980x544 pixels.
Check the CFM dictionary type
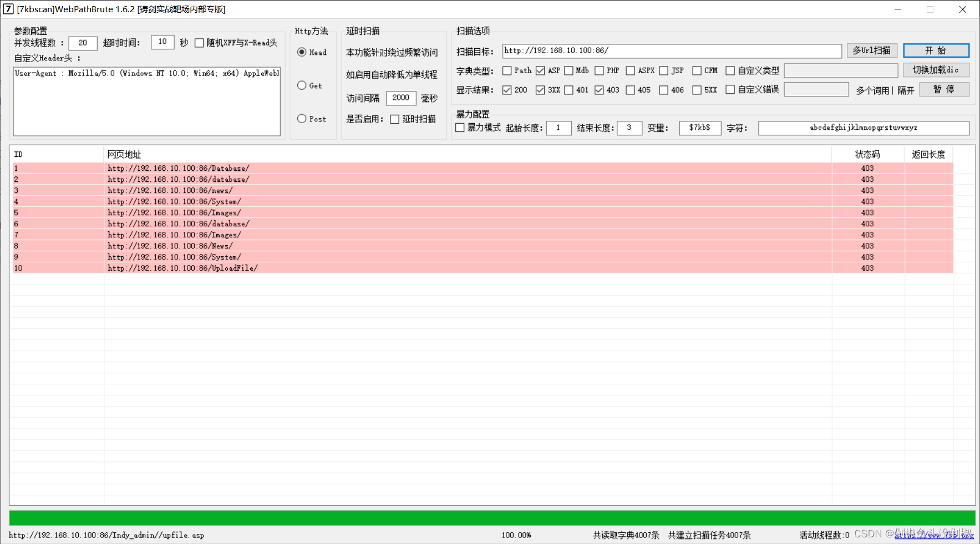tap(697, 70)
